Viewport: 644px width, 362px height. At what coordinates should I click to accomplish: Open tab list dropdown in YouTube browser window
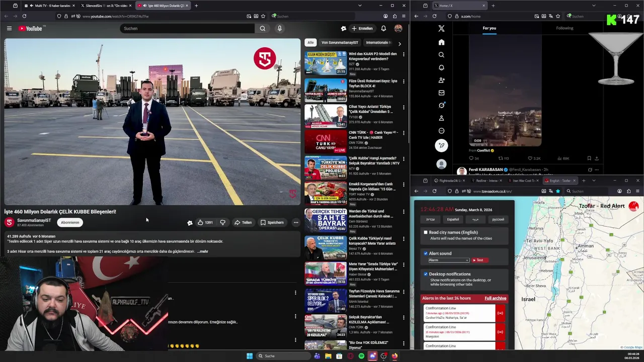point(359,6)
